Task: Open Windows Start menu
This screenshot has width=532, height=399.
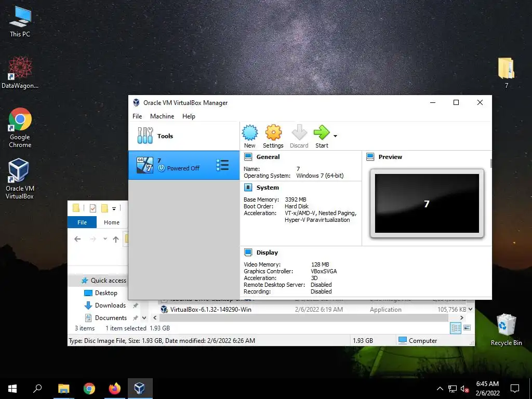Action: (12, 389)
